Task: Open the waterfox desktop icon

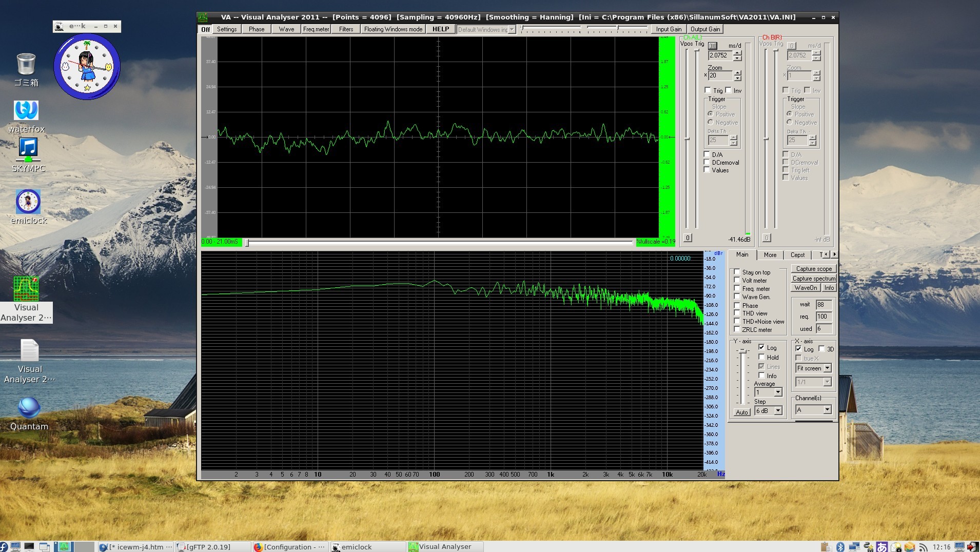Action: coord(26,110)
